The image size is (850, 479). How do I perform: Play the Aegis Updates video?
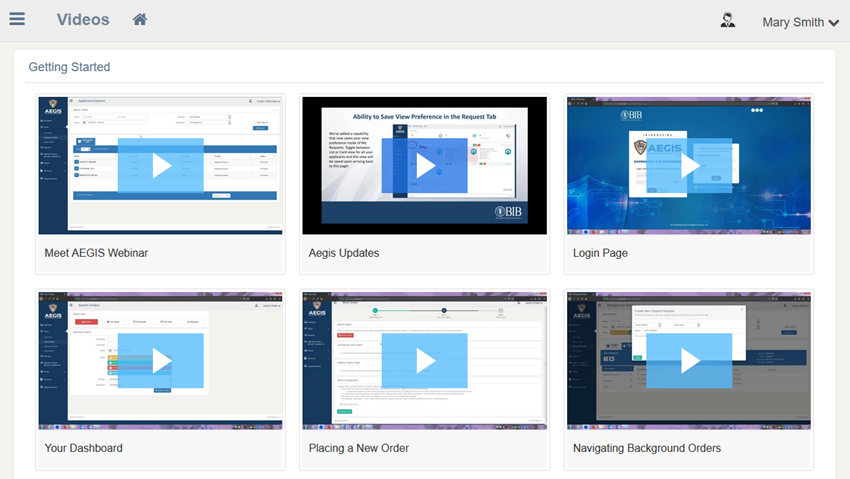pyautogui.click(x=424, y=166)
